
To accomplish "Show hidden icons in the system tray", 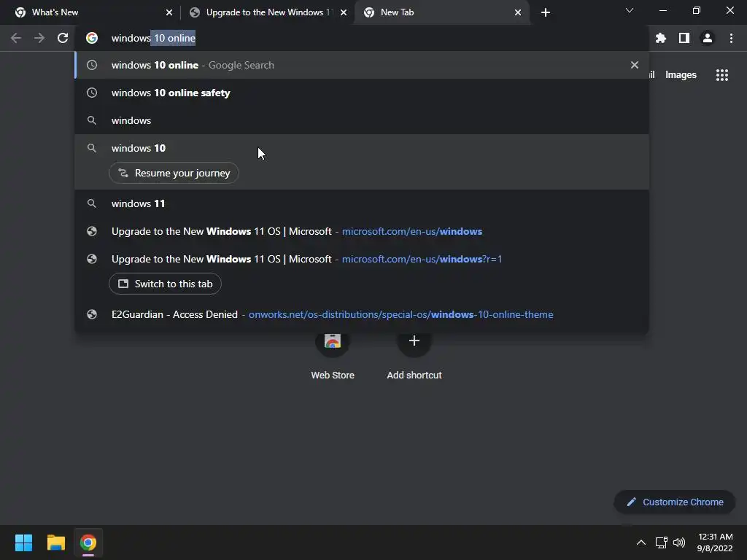I will pos(641,542).
